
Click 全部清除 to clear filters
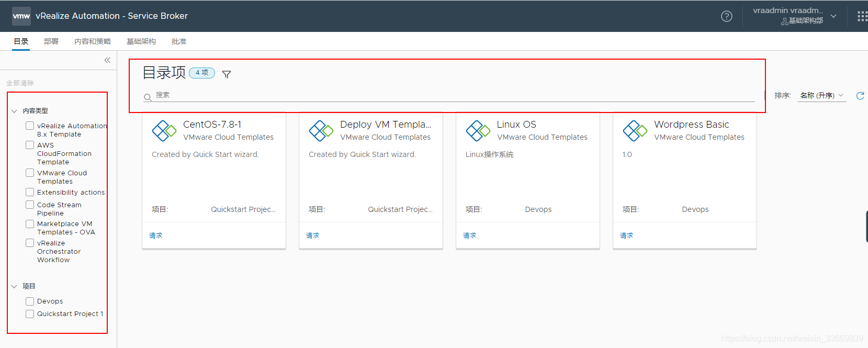20,83
